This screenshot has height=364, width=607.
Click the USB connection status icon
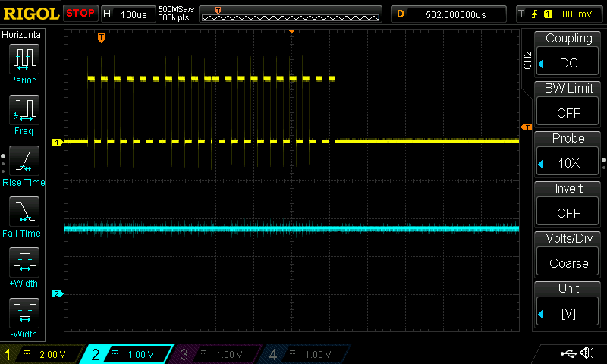(568, 353)
